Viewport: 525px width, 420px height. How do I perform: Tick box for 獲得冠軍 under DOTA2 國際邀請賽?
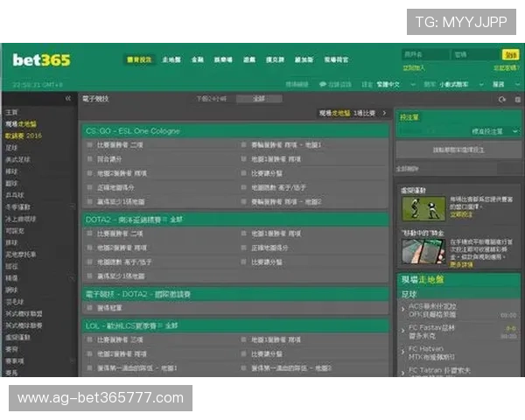pos(89,307)
